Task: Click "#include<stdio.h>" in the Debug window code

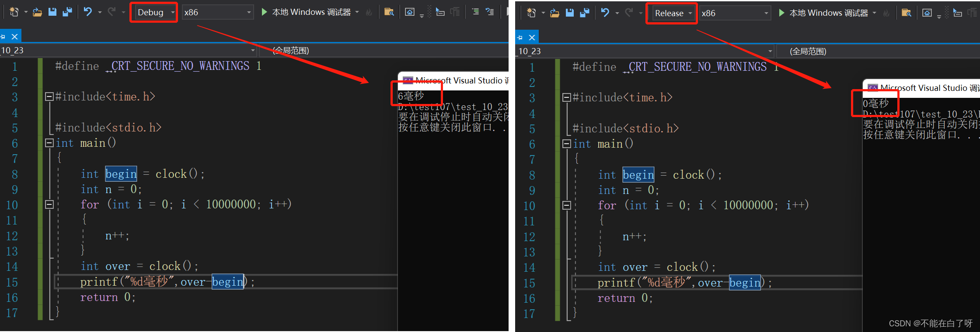Action: pos(108,128)
